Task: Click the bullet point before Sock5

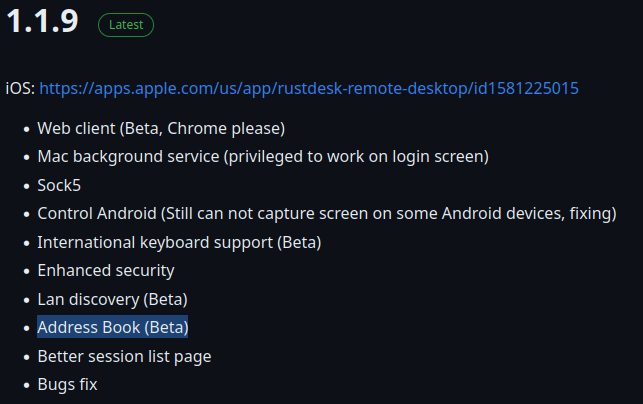Action: coord(25,185)
